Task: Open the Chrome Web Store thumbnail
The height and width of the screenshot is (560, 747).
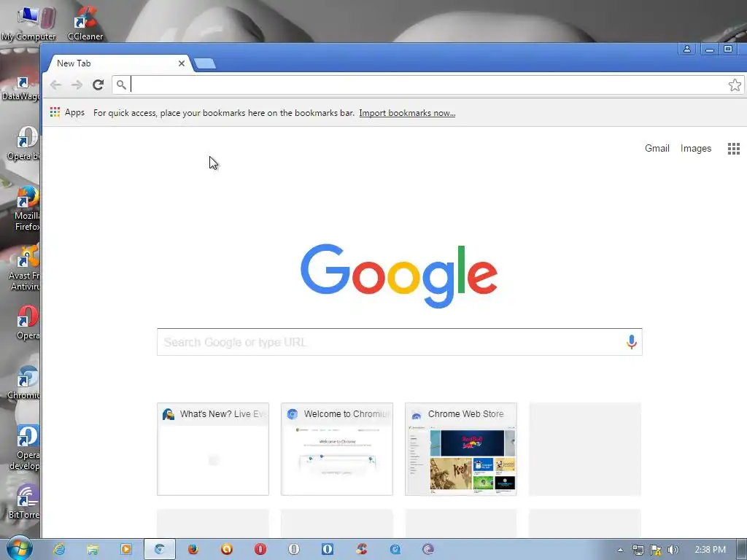Action: pyautogui.click(x=461, y=449)
